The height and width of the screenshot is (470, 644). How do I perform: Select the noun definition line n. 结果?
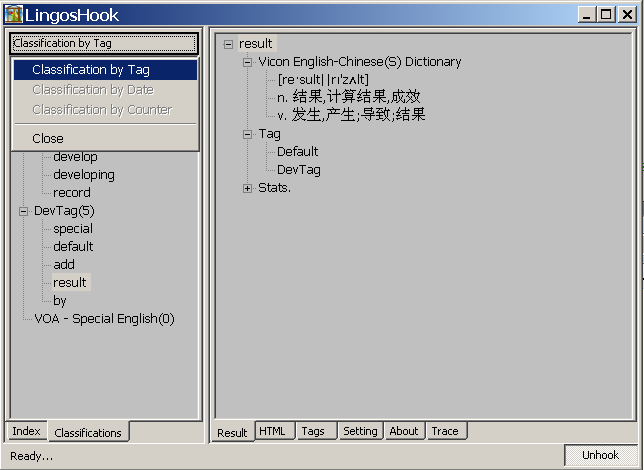pyautogui.click(x=349, y=97)
